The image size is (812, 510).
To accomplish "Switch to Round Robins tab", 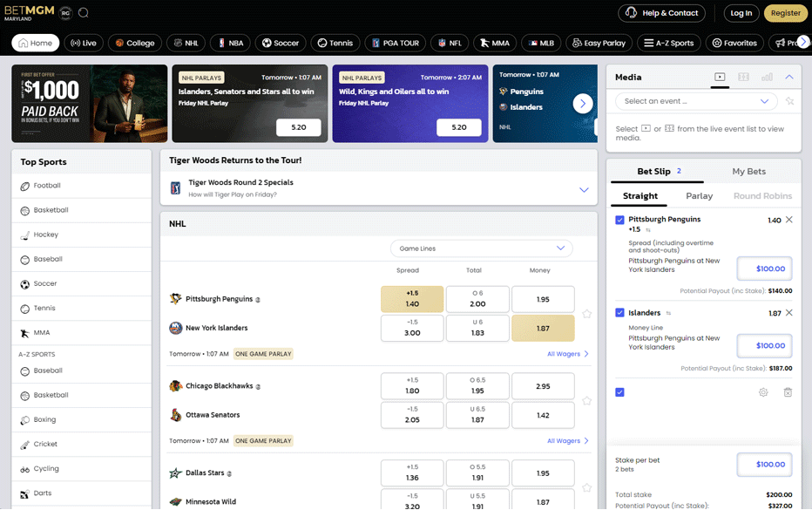I will [762, 196].
